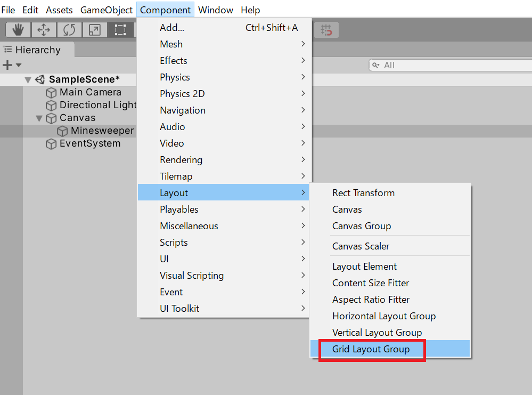Viewport: 532px width, 395px height.
Task: Choose Grid Layout Group from submenu
Action: coord(371,349)
